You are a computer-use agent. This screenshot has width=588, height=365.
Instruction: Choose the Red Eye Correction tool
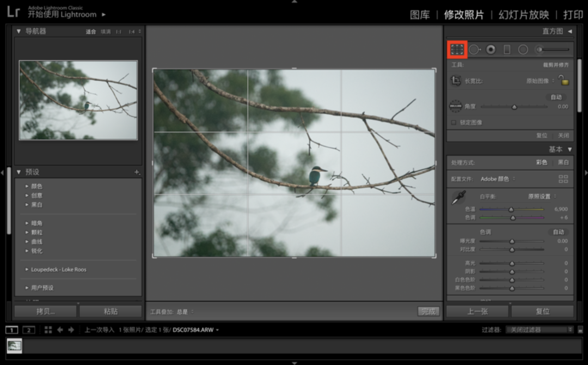point(491,50)
